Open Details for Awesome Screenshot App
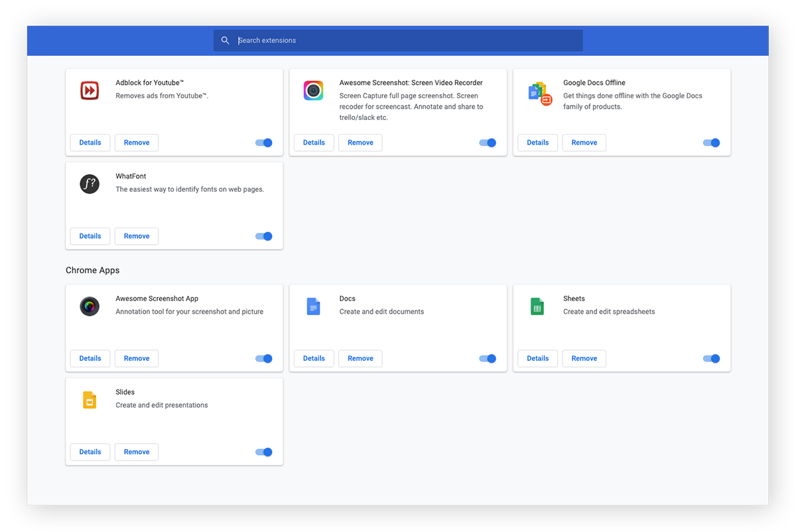This screenshot has height=532, width=796. [x=90, y=358]
